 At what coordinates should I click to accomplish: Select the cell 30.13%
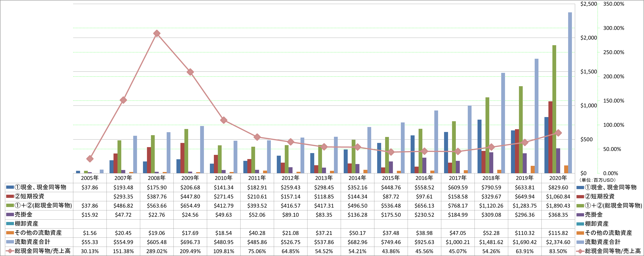(x=90, y=251)
